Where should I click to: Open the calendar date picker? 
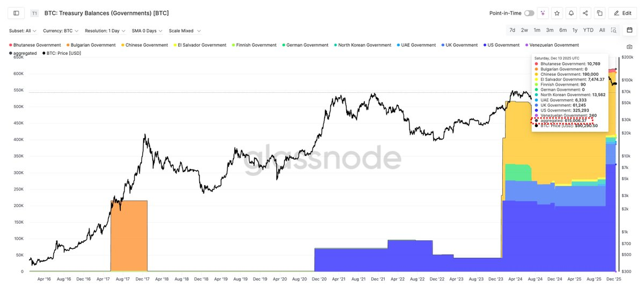[630, 30]
